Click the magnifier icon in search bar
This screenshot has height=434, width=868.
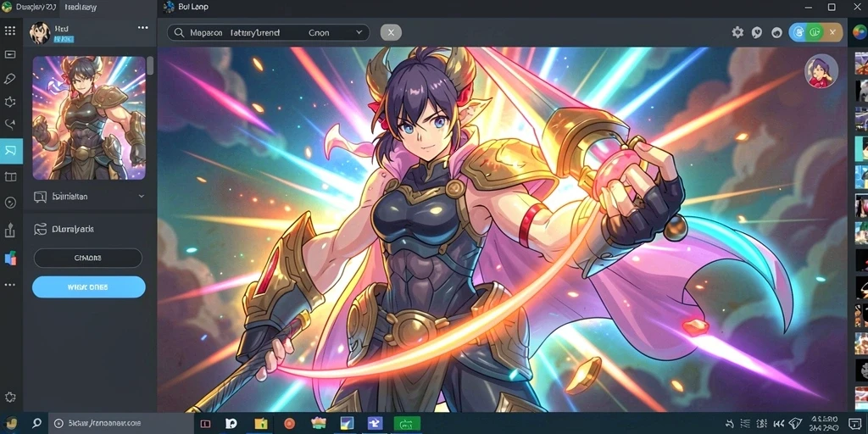click(x=179, y=33)
